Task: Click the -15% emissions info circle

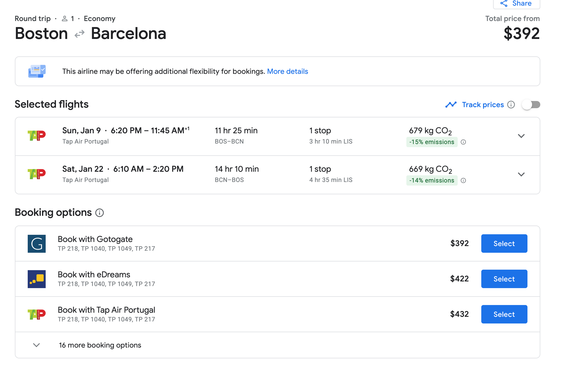Action: 464,142
